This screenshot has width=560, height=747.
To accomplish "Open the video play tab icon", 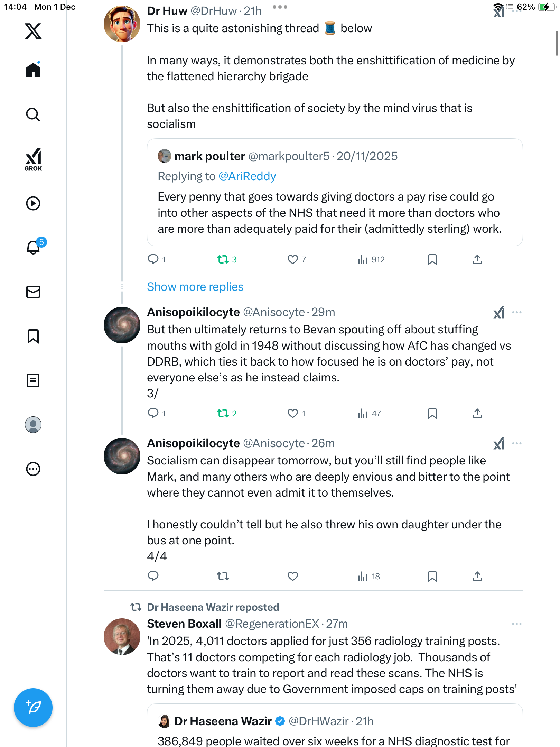I will click(x=33, y=203).
